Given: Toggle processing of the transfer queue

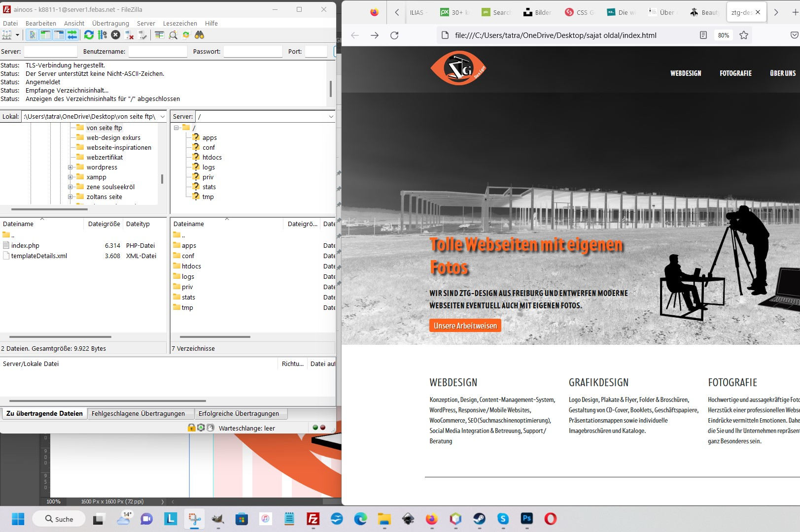Looking at the screenshot, I should click(x=102, y=35).
